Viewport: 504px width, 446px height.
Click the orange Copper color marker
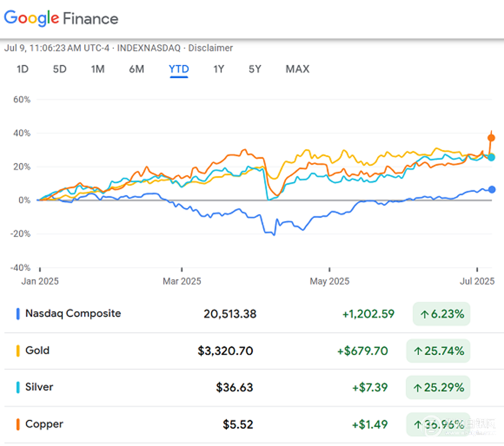[x=18, y=424]
